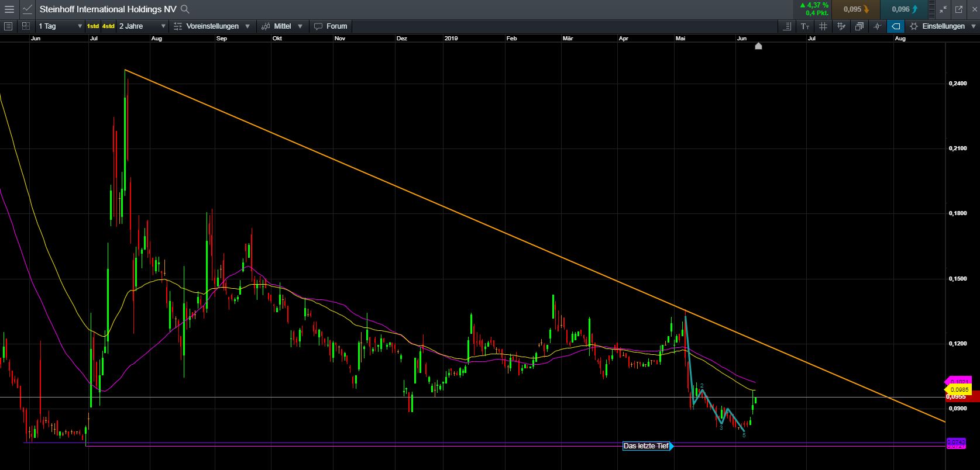Click the 0,1200 price axis label
Screen dimensions: 980x470
coord(957,344)
